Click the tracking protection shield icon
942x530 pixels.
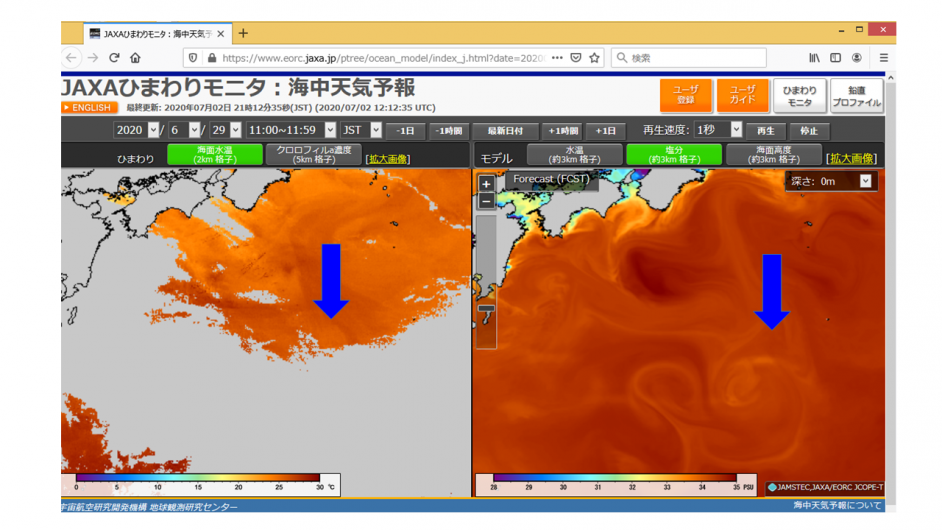click(193, 58)
